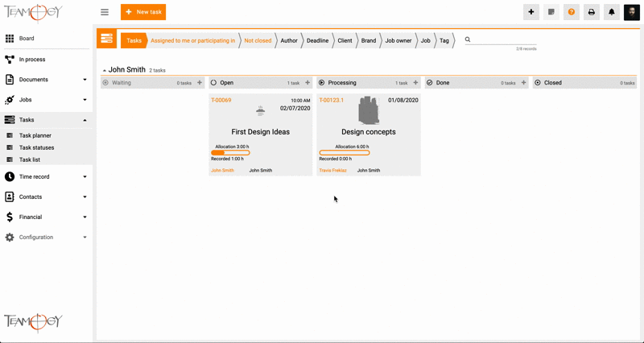This screenshot has width=644, height=343.
Task: Click the First Design Ideas allocation progress bar
Action: pos(230,153)
